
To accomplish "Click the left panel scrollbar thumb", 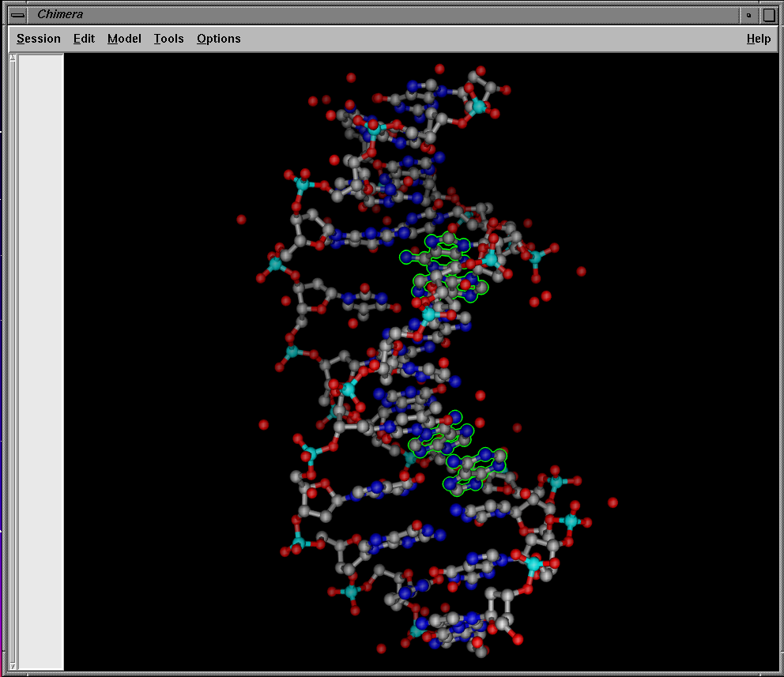I will (11, 355).
